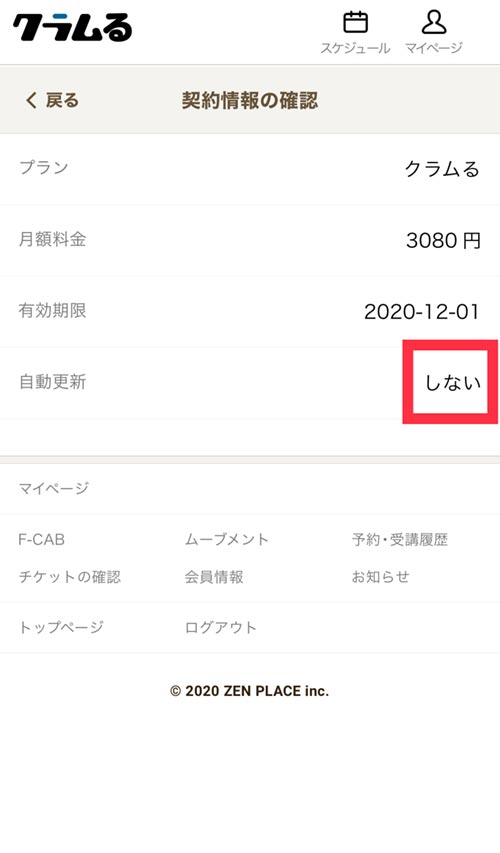Select the しない auto-renewal value
The image size is (500, 853).
pos(453,382)
